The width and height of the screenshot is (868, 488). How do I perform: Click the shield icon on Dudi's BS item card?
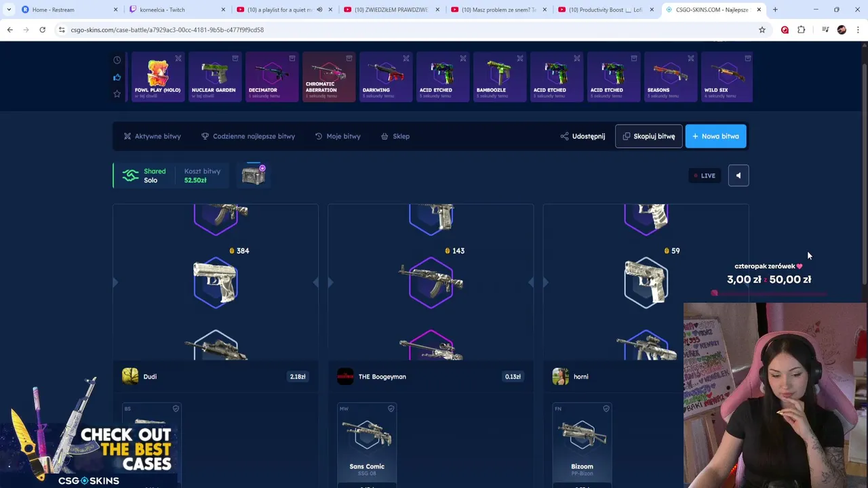pyautogui.click(x=176, y=409)
